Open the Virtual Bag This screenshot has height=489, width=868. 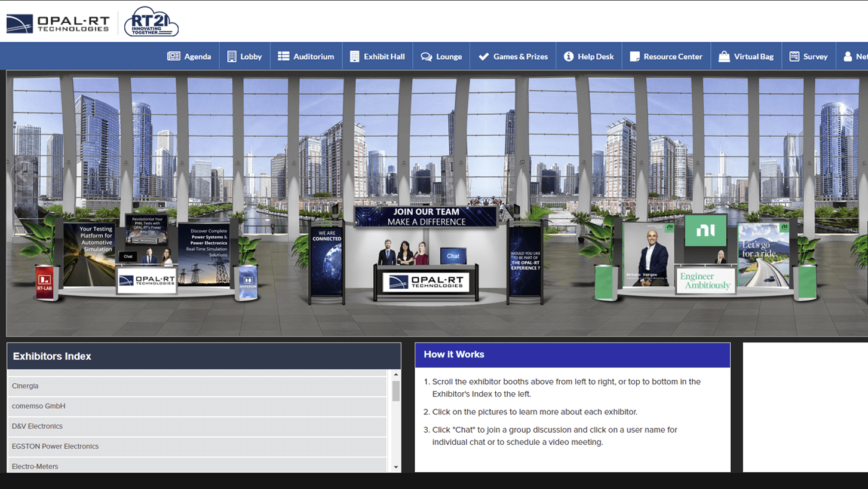tap(746, 56)
